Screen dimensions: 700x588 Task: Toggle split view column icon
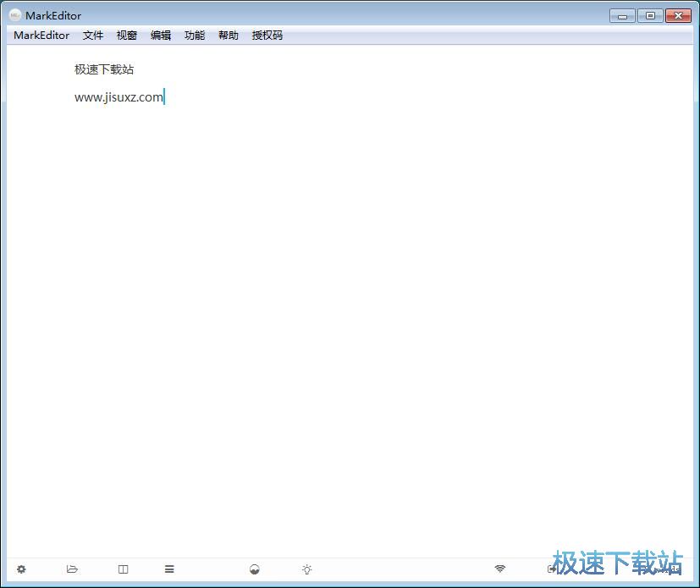(x=124, y=569)
